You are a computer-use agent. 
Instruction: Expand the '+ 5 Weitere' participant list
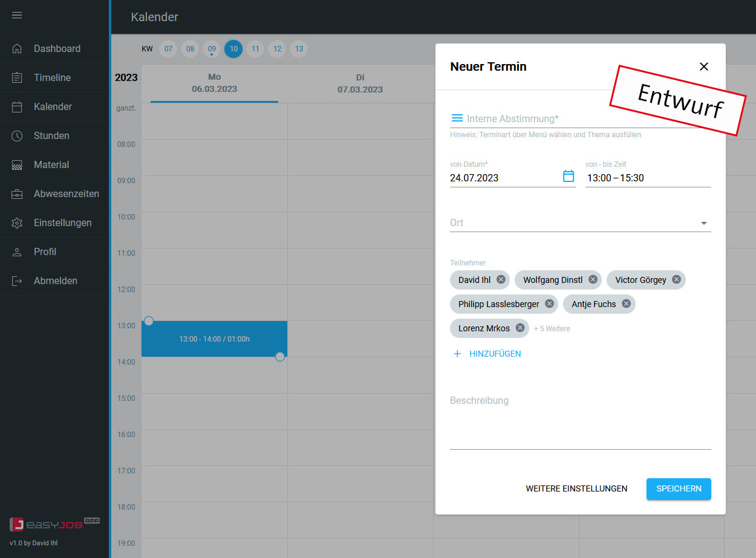552,328
